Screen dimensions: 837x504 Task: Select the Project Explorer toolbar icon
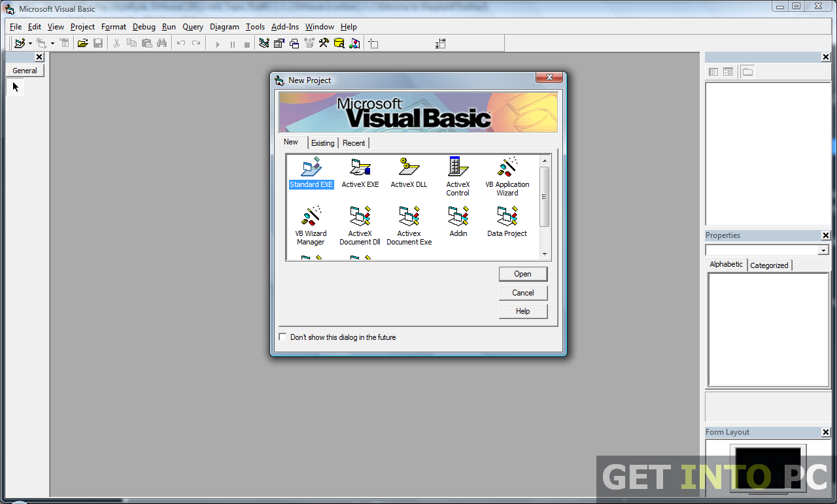264,43
